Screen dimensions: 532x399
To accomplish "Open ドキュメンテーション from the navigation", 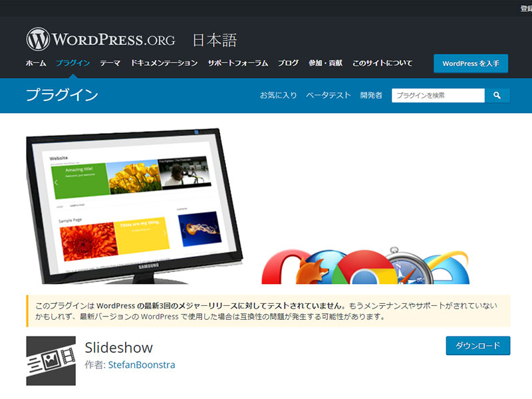I will [164, 63].
